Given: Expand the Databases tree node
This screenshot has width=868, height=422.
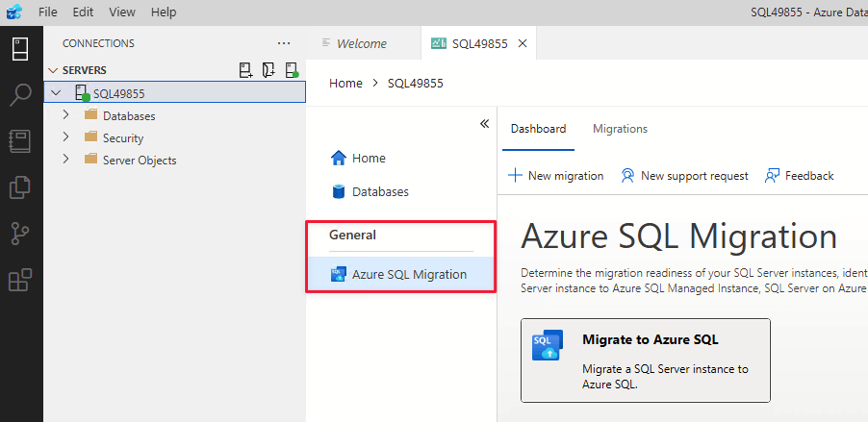Looking at the screenshot, I should [65, 115].
